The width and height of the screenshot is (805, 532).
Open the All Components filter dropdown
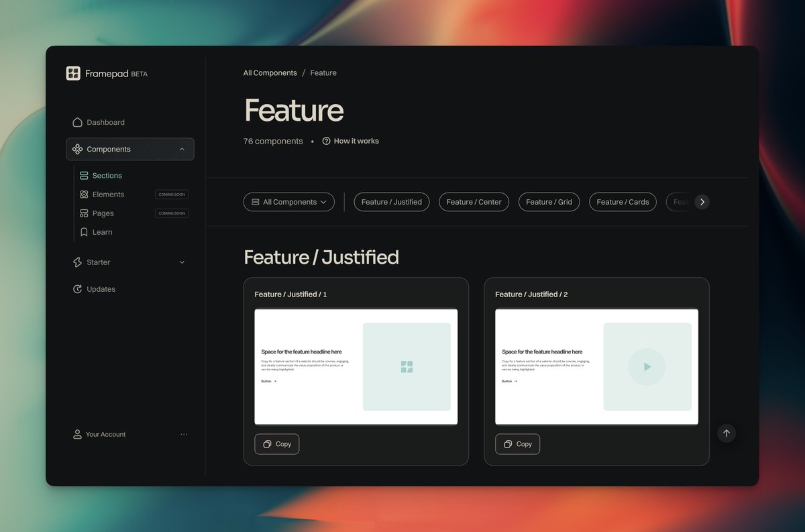click(288, 201)
